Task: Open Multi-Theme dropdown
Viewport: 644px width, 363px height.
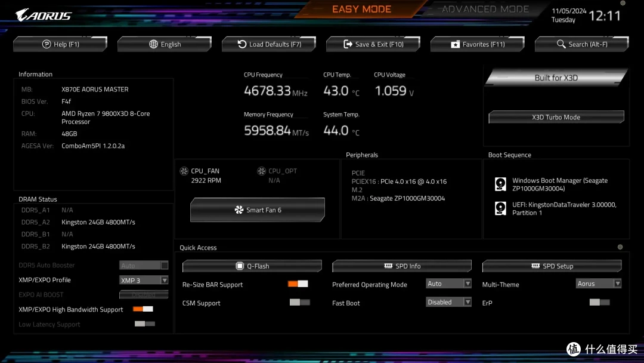Action: tap(599, 284)
